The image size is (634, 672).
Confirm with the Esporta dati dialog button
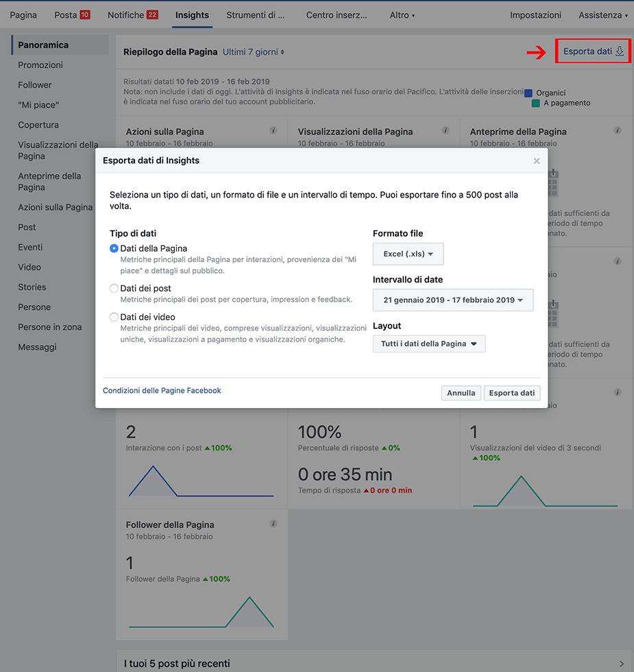(512, 393)
